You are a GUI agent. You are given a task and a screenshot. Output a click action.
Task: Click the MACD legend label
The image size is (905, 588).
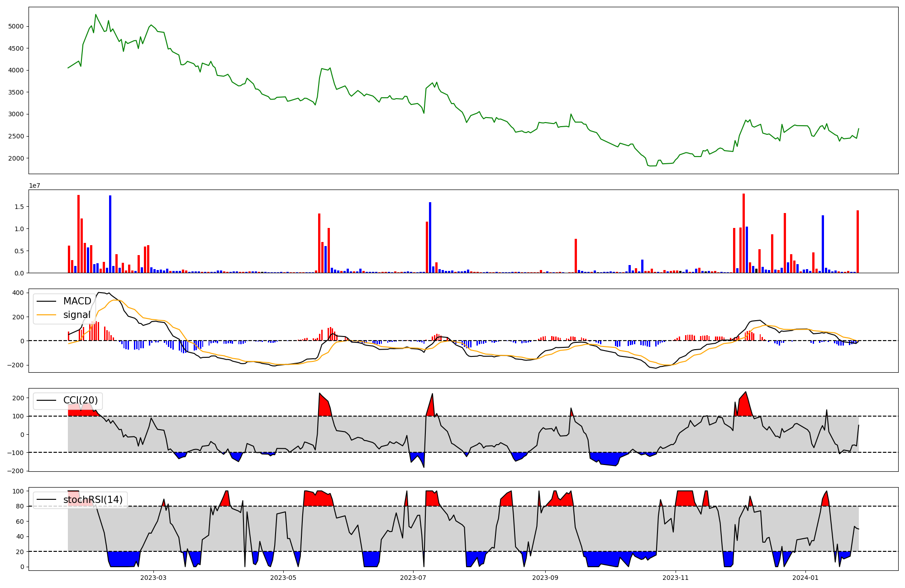[77, 301]
